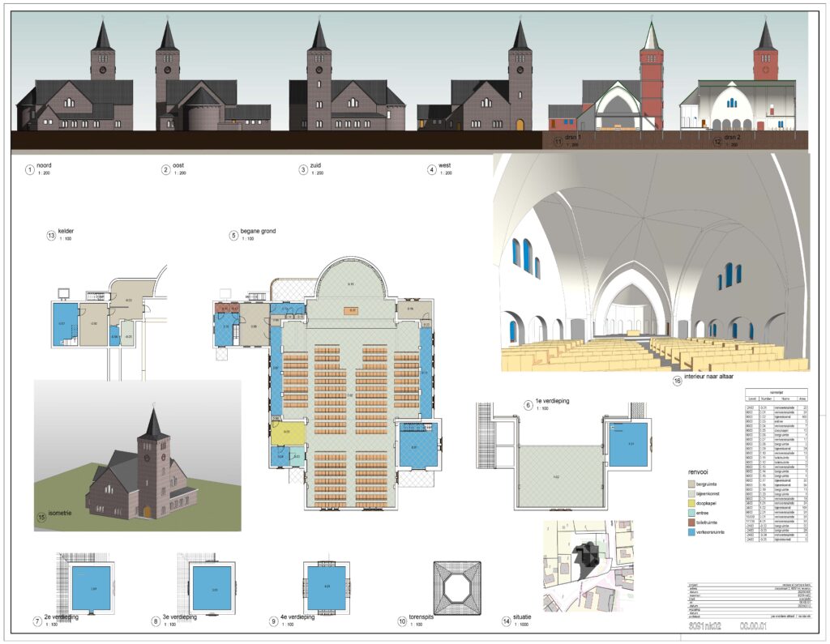Click the circled number 1 noord view marker
Screen dimensions: 830x644
point(30,170)
